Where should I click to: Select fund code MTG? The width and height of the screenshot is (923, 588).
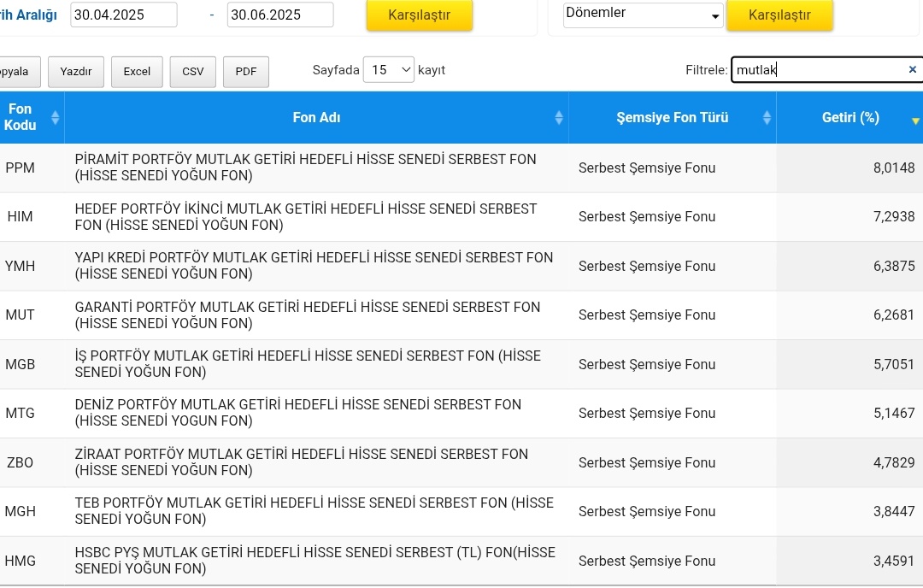pyautogui.click(x=20, y=413)
